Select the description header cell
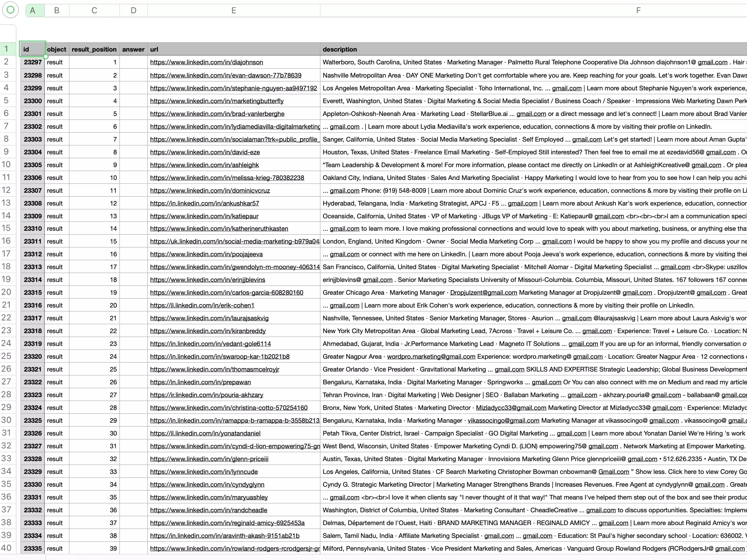The image size is (747, 560). (340, 49)
